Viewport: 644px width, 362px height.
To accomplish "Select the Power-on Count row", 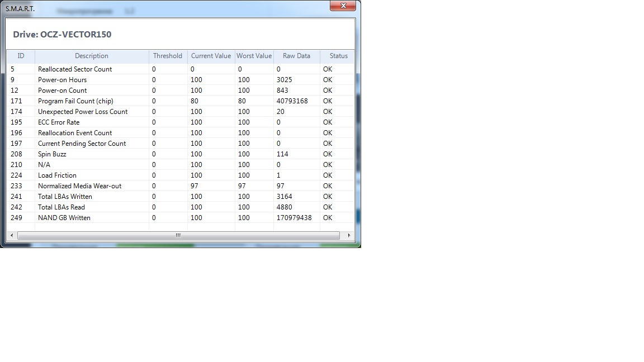I will tap(181, 90).
